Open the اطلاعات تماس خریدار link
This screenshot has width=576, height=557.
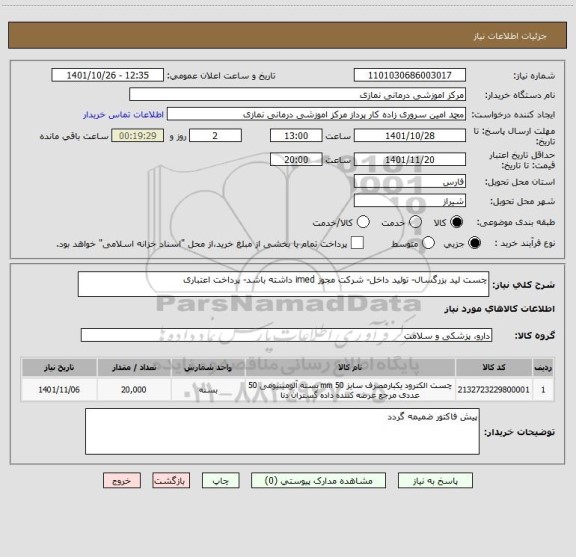(x=123, y=115)
